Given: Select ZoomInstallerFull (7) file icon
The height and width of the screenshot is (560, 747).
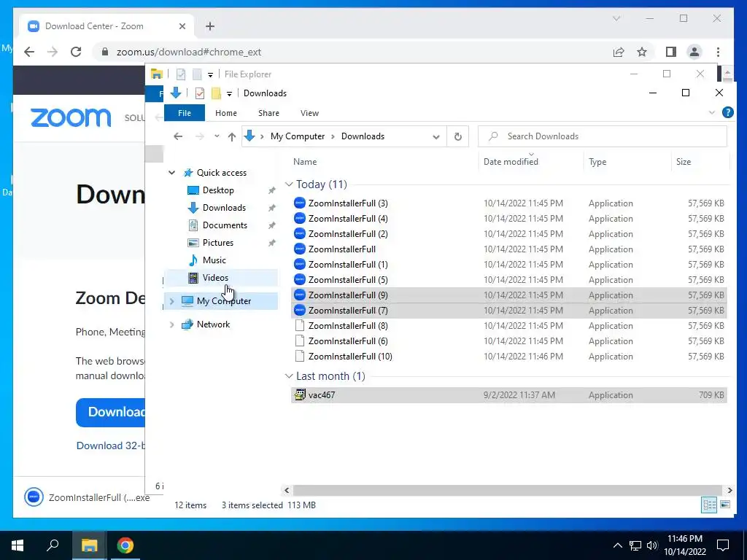Looking at the screenshot, I should click(300, 311).
